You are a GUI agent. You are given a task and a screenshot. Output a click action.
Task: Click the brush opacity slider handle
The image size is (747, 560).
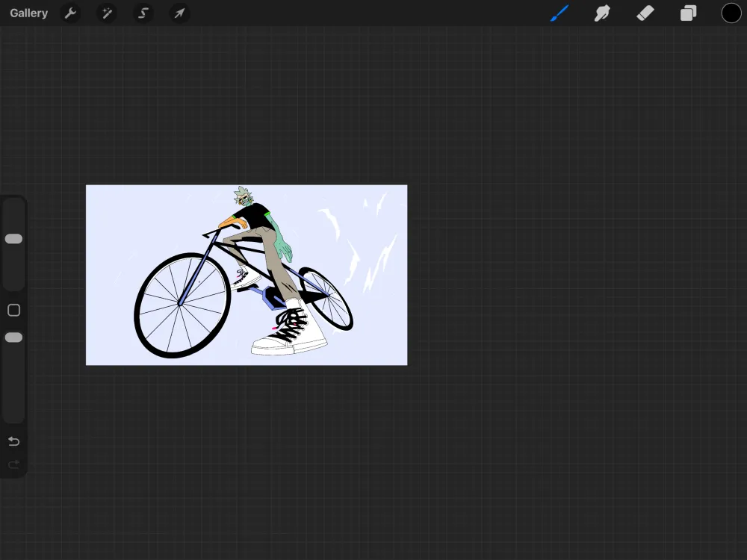coord(13,337)
